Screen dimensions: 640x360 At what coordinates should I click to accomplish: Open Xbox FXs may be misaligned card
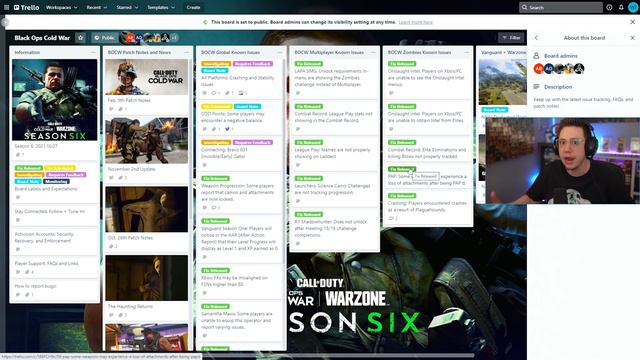pos(240,281)
